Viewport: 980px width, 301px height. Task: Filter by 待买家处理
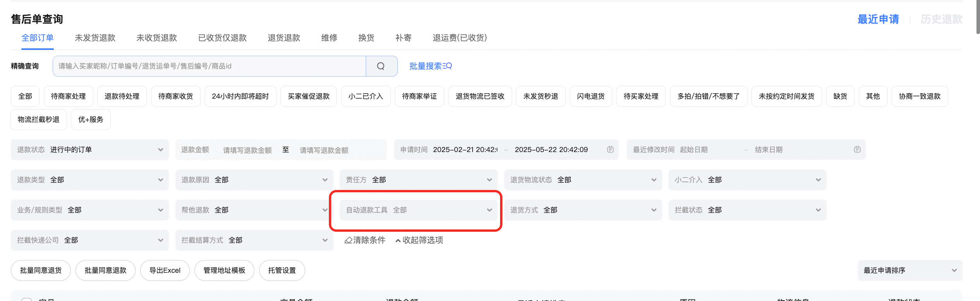tap(641, 96)
